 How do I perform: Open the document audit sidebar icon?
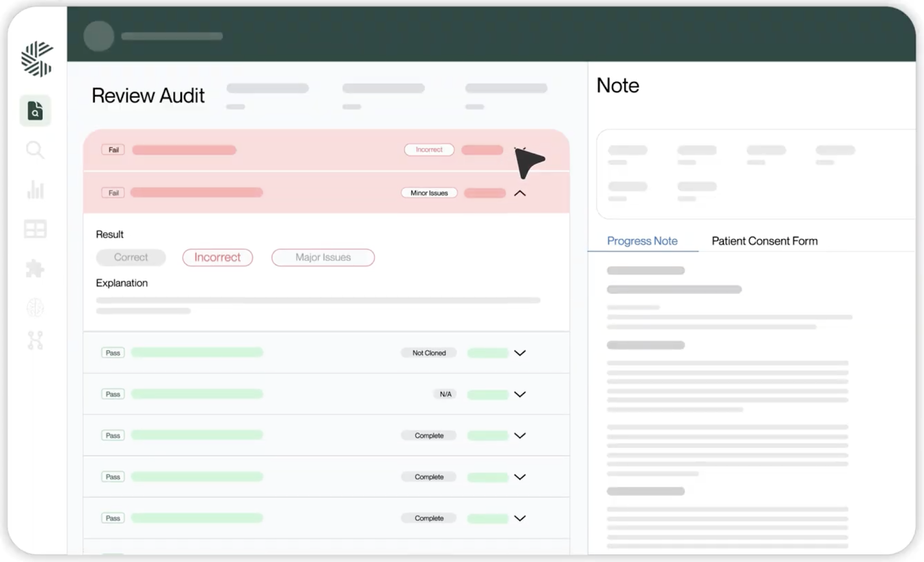[35, 110]
